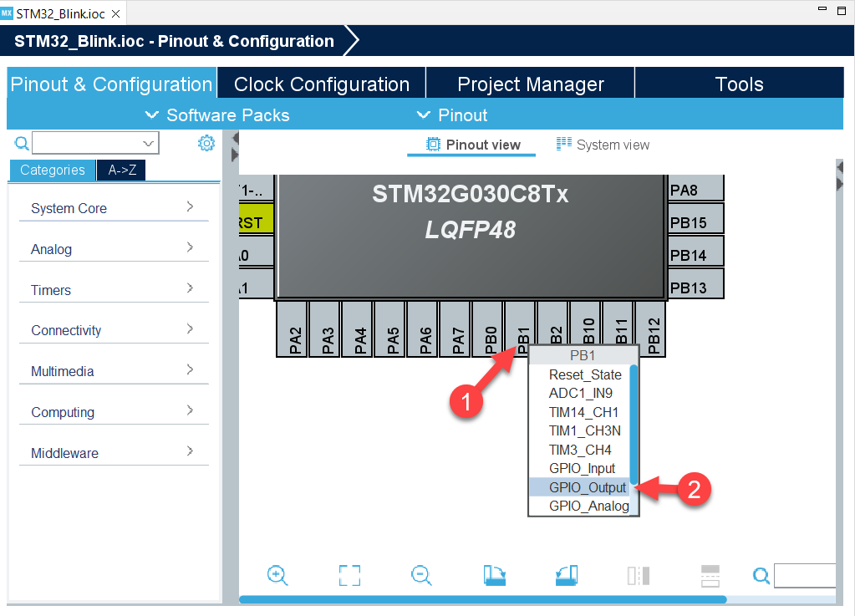Click the search magnifier icon beside category filter
The height and width of the screenshot is (616, 855).
[x=21, y=144]
